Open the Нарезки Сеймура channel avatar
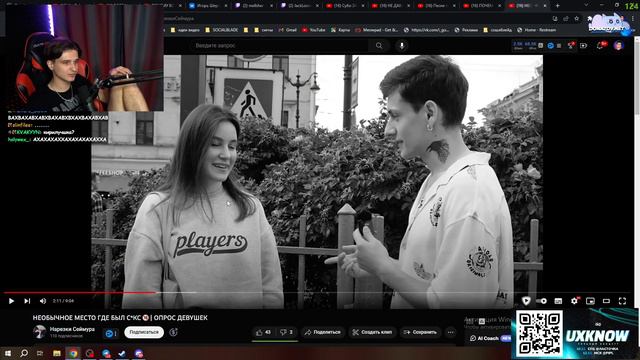Image resolution: width=640 pixels, height=360 pixels. (x=40, y=332)
